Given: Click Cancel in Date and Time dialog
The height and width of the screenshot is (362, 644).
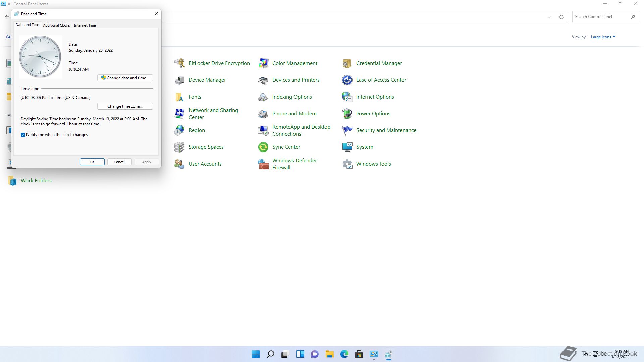Looking at the screenshot, I should [119, 162].
